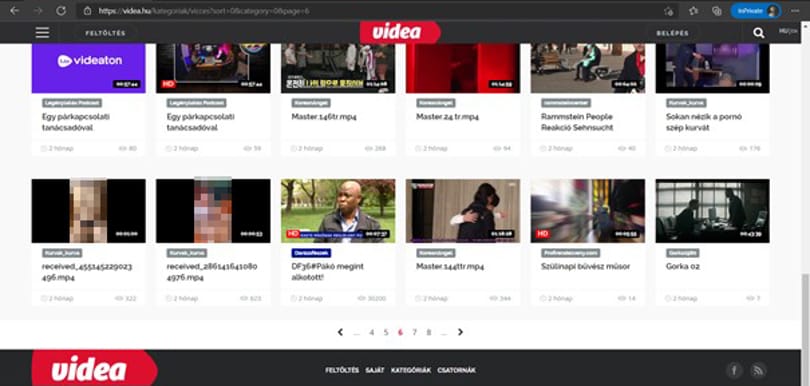Click channel tag above Szülinapi bűvész műsor
Viewport: 810px width, 386px height.
(x=571, y=253)
